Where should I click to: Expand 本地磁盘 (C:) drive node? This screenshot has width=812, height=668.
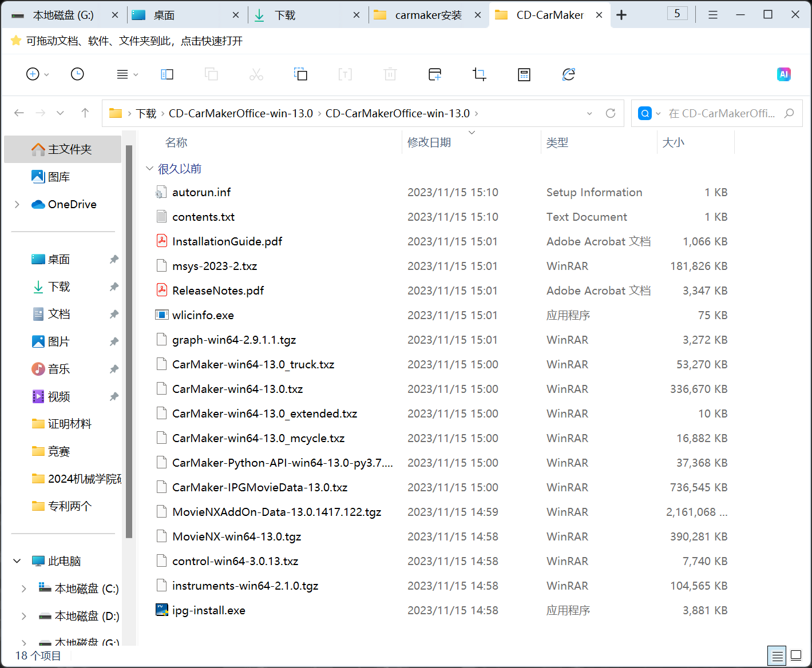[23, 589]
